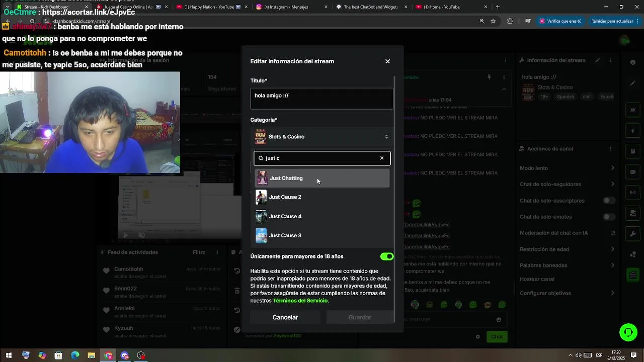
Task: Close the Editar información del stream dialog
Action: tap(387, 61)
